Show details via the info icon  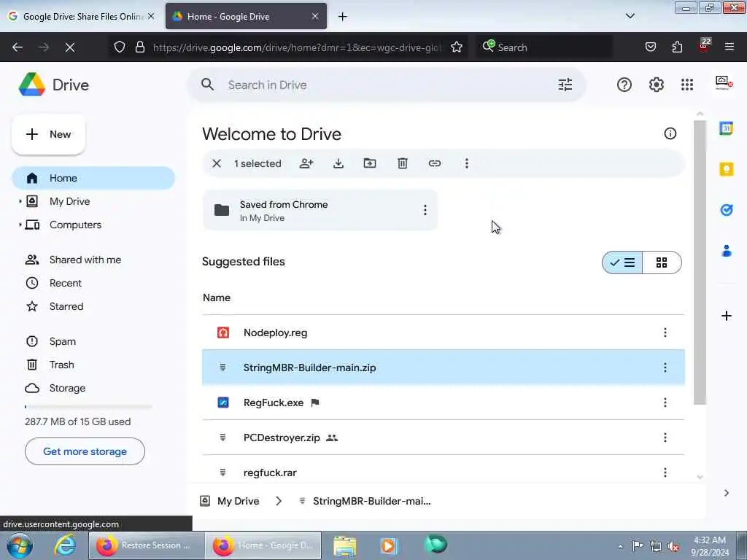click(x=670, y=134)
